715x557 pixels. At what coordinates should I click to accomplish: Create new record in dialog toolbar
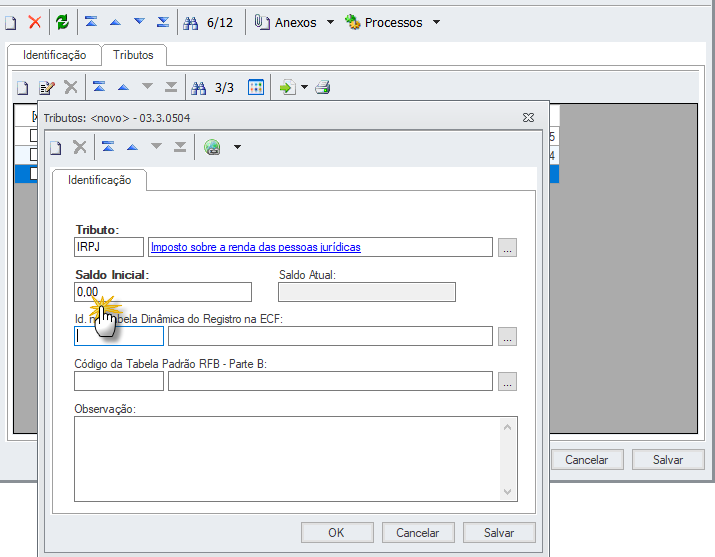[x=56, y=147]
